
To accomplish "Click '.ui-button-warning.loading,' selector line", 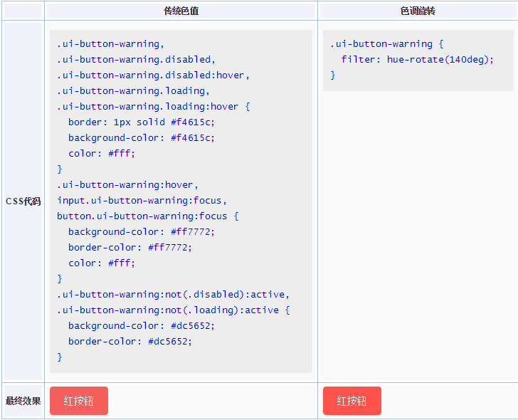I will click(x=133, y=91).
